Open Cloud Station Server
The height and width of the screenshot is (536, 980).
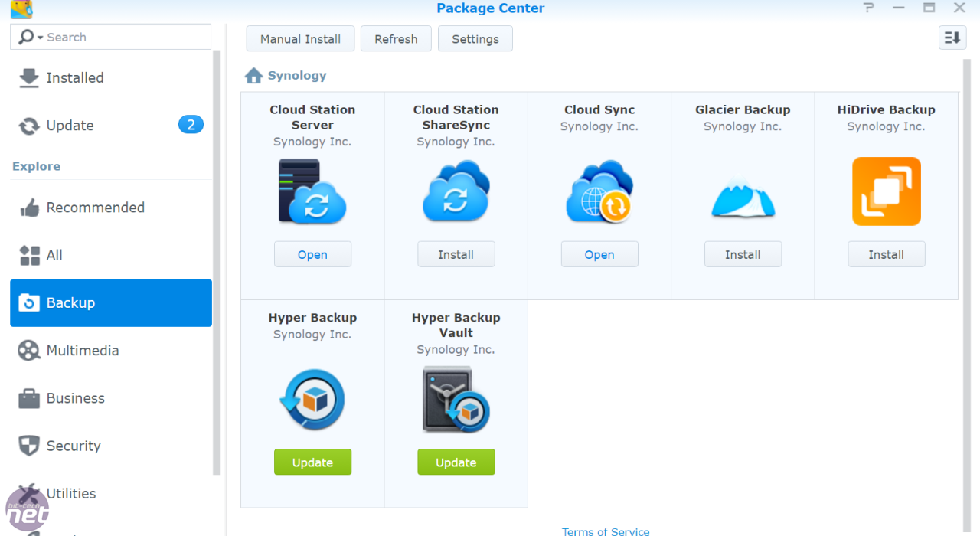312,254
